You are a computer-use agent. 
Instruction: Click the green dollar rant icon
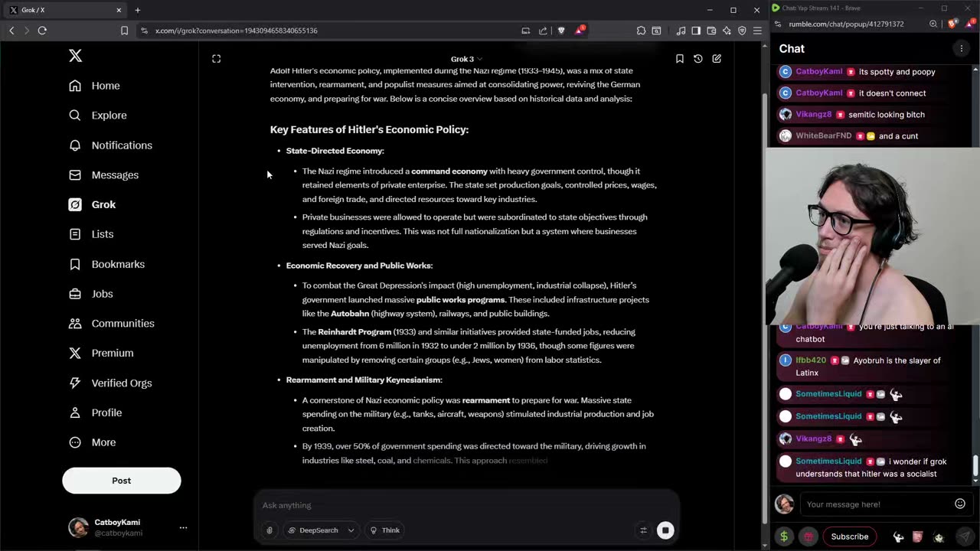pyautogui.click(x=784, y=536)
